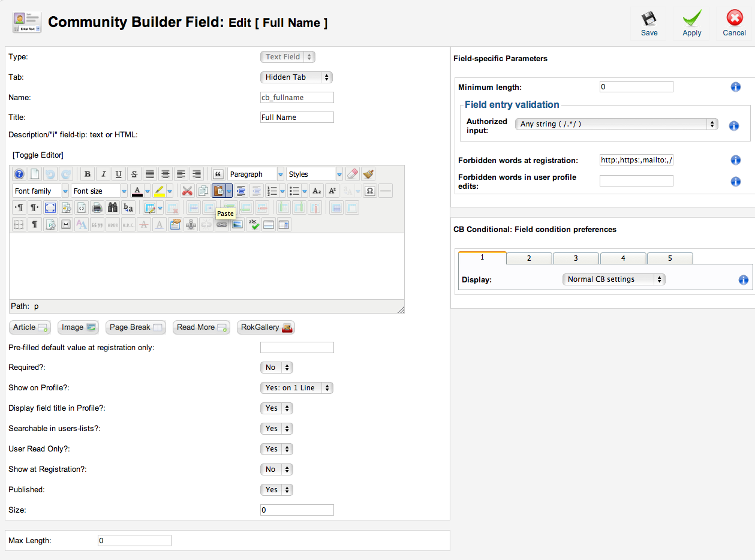
Task: Click the Save button
Action: coord(649,24)
